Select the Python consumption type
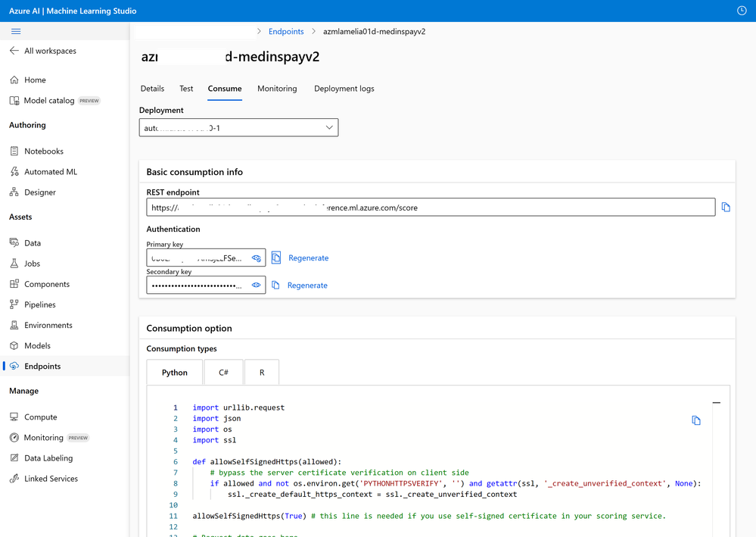Screen dimensions: 756x537 [175, 373]
